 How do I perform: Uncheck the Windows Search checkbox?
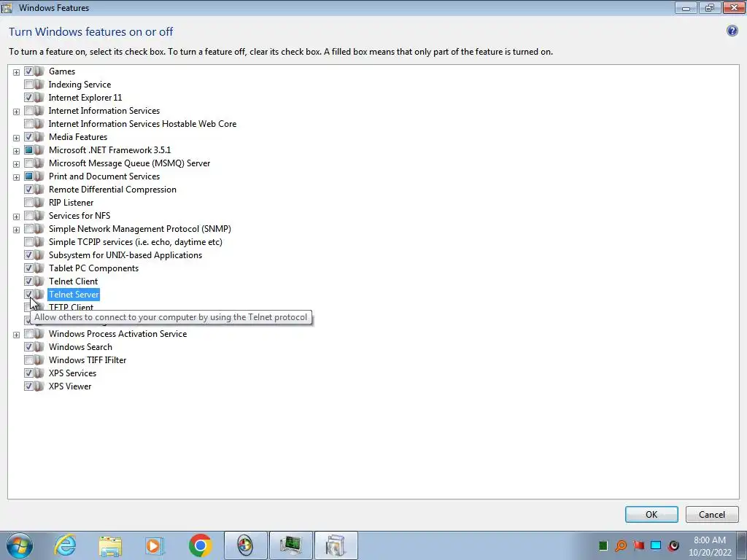pos(28,347)
